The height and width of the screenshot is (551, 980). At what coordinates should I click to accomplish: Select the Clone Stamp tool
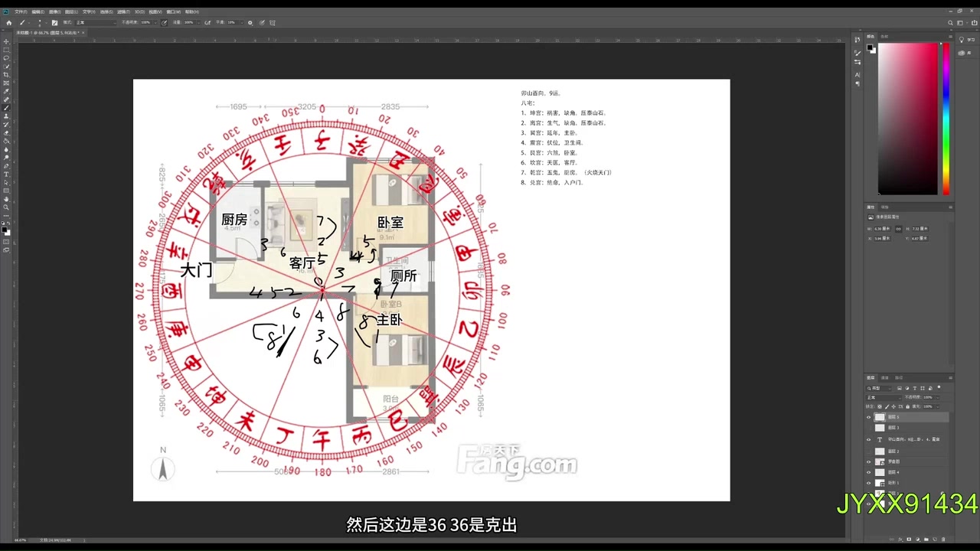(6, 116)
